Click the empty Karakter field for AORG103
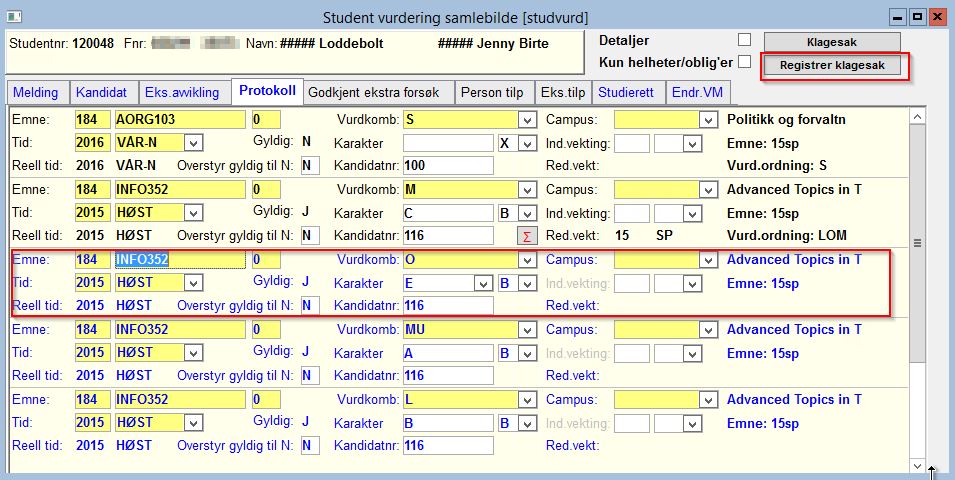The height and width of the screenshot is (480, 955). click(x=448, y=143)
